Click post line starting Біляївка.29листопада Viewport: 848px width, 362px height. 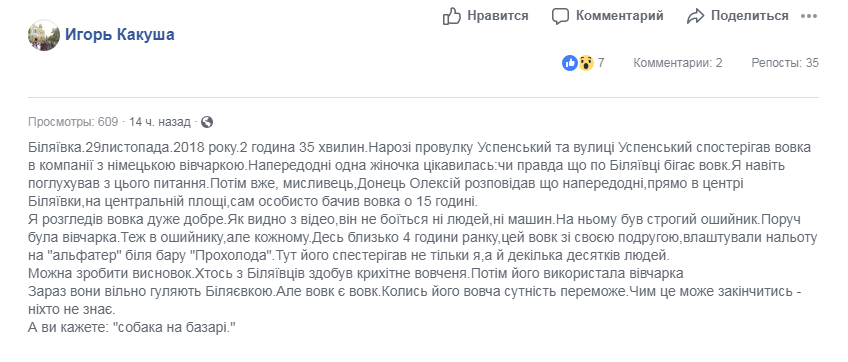pos(420,148)
